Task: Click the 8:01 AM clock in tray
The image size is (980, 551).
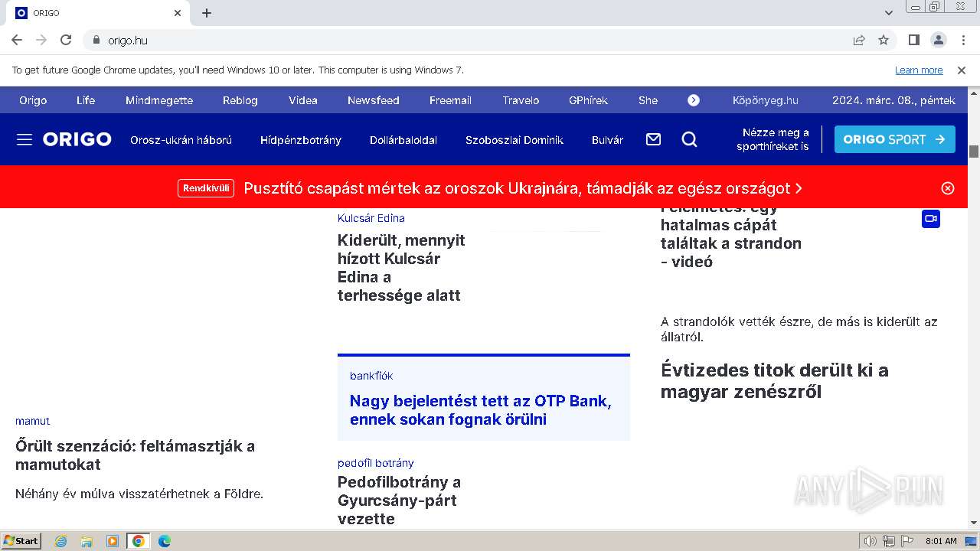Action: pos(941,541)
